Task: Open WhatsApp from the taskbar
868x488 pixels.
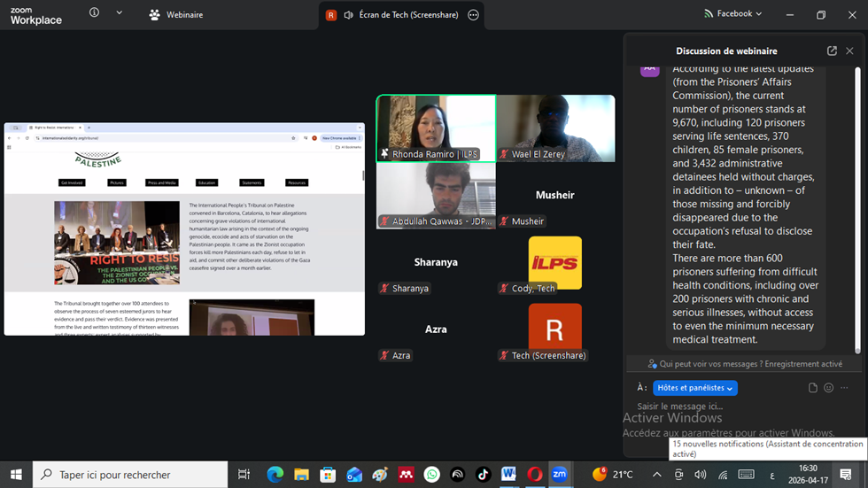Action: tap(431, 475)
